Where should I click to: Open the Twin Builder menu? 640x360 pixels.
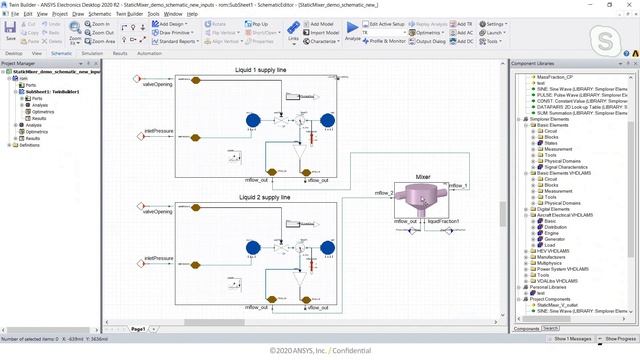[x=129, y=14]
